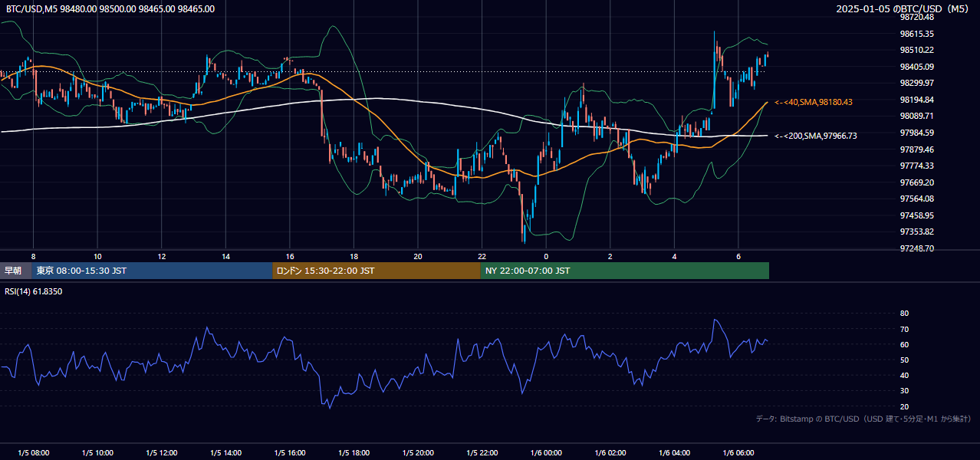
Task: Click the price axis label 97353.82
Action: 916,232
